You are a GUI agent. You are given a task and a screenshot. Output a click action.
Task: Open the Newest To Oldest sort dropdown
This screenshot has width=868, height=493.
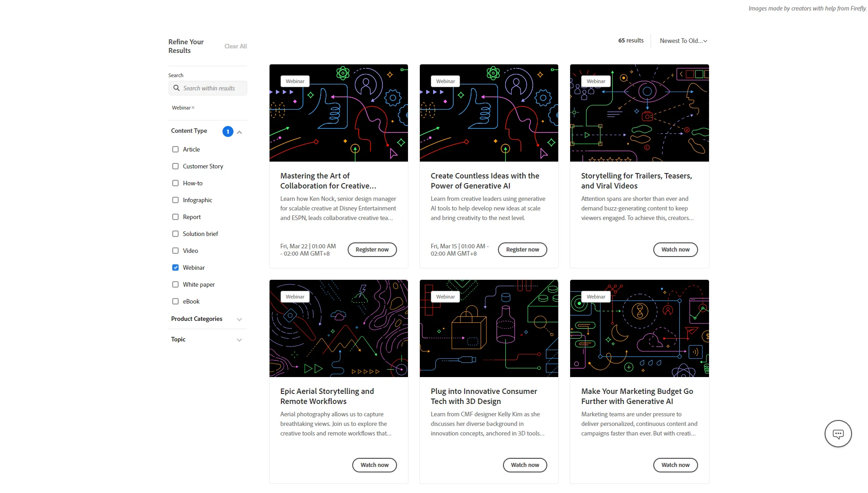[683, 41]
